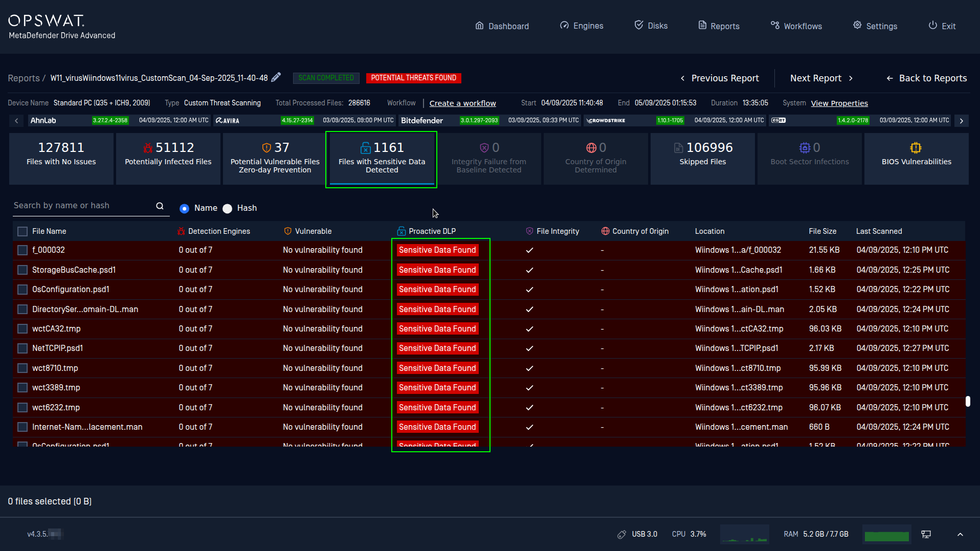Open the Workflows section

tap(796, 26)
